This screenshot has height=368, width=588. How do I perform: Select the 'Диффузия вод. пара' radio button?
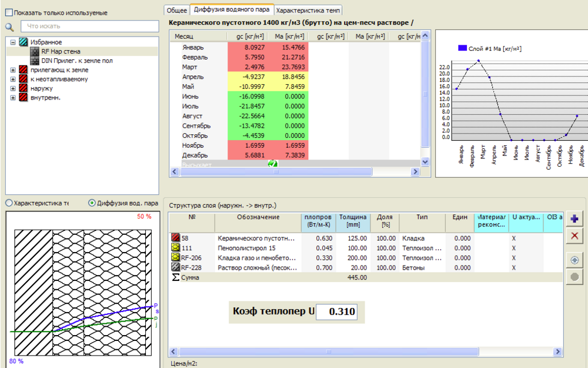pyautogui.click(x=92, y=203)
